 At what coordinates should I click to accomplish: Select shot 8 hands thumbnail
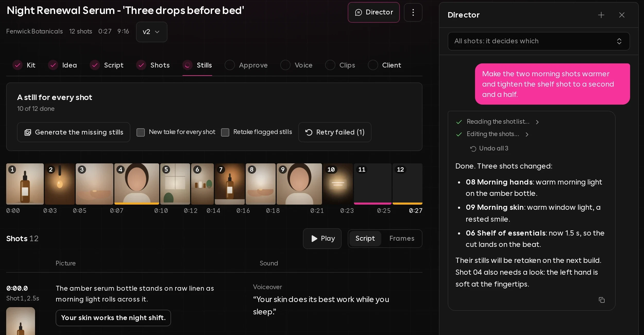tap(261, 184)
